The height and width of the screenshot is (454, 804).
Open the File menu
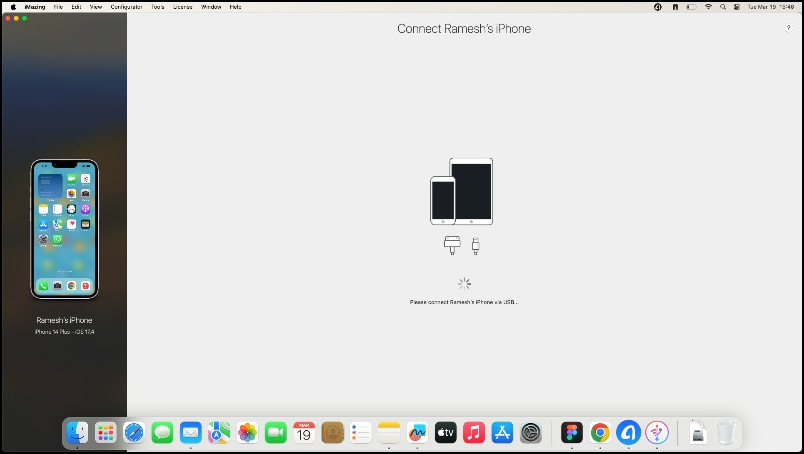pos(58,7)
